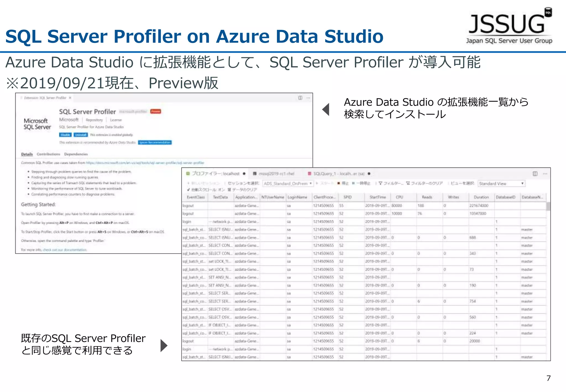Open the Standard View dropdown
The width and height of the screenshot is (566, 392).
coord(502,184)
